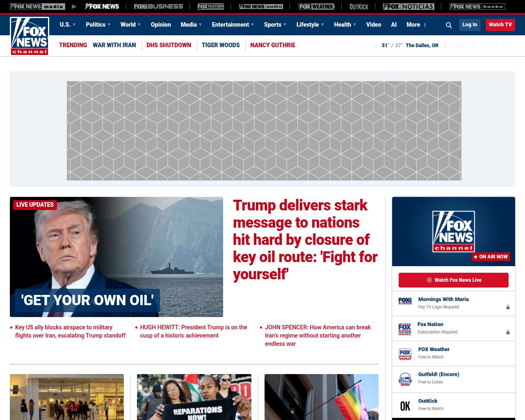
Task: Open the storefront crowd story thumbnail
Action: (x=67, y=397)
